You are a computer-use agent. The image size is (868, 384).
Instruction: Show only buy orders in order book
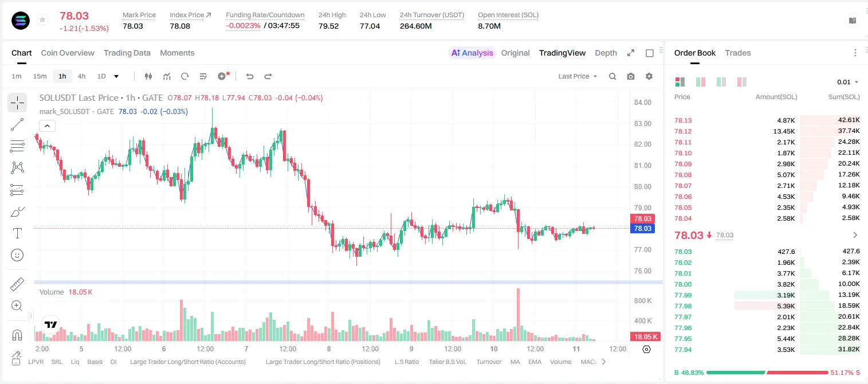[x=721, y=82]
